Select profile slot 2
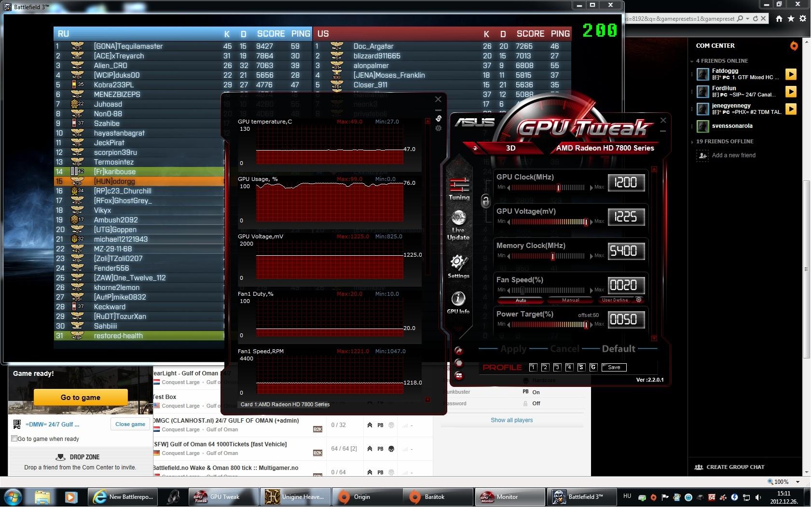The image size is (812, 509). pos(545,367)
